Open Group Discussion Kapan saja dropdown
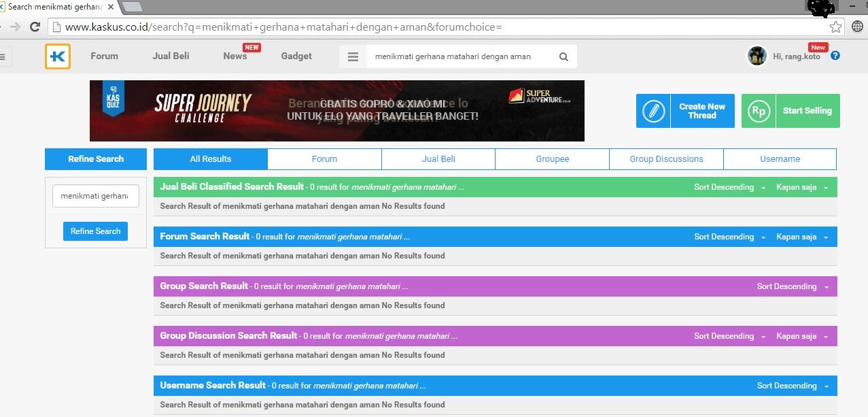 coord(802,336)
